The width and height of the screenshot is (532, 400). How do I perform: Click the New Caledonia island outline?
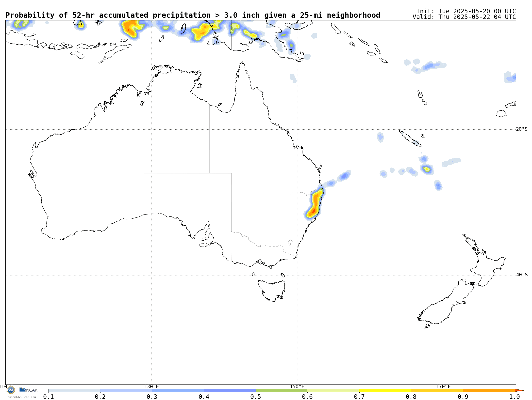(410, 138)
